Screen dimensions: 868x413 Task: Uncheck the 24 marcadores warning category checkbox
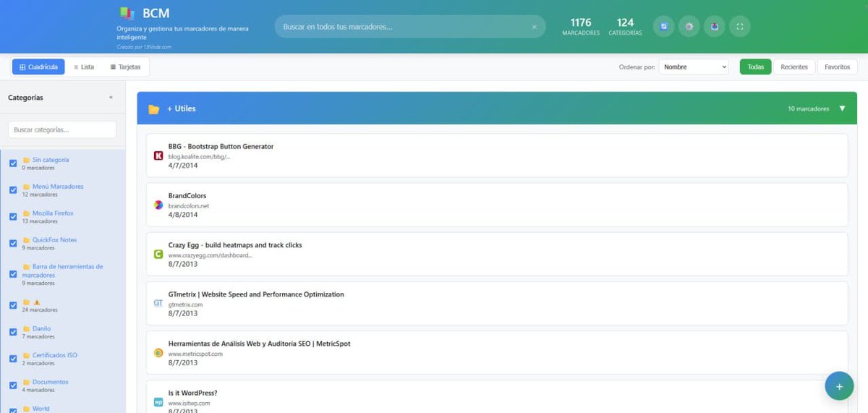(13, 305)
